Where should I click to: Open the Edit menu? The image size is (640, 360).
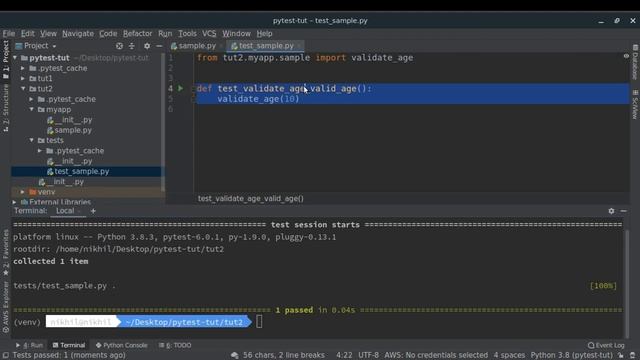click(27, 33)
